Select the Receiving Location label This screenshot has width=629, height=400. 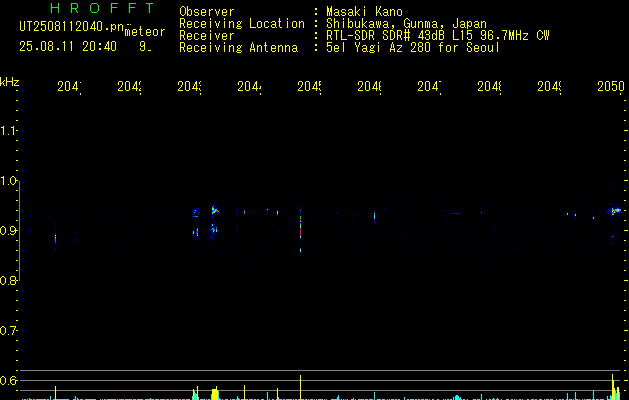coord(242,24)
